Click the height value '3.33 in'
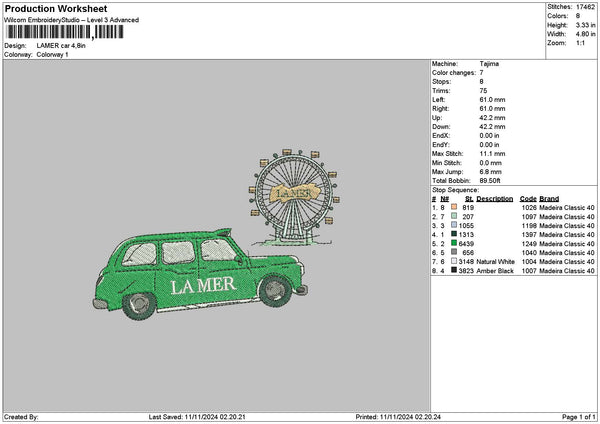The image size is (600, 424). pos(585,25)
